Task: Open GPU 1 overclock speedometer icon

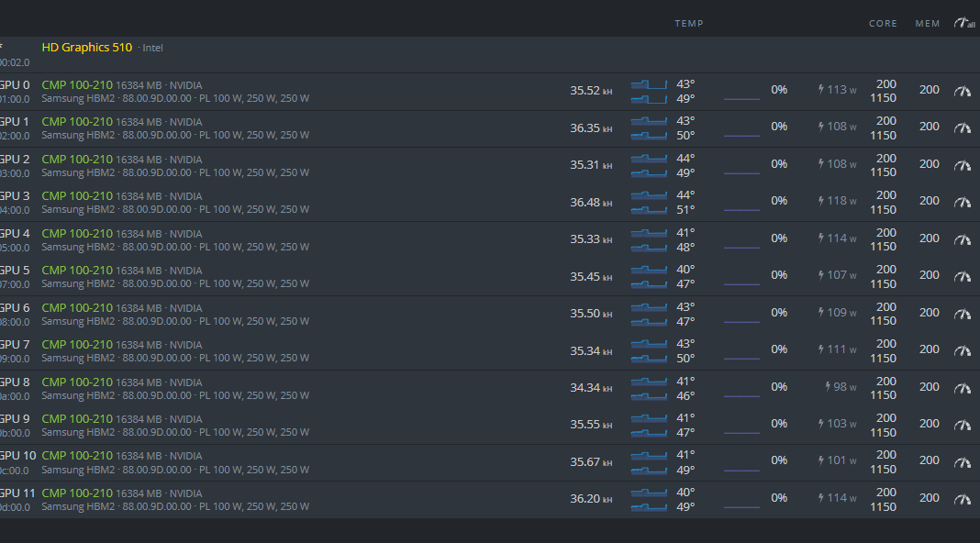Action: 962,127
